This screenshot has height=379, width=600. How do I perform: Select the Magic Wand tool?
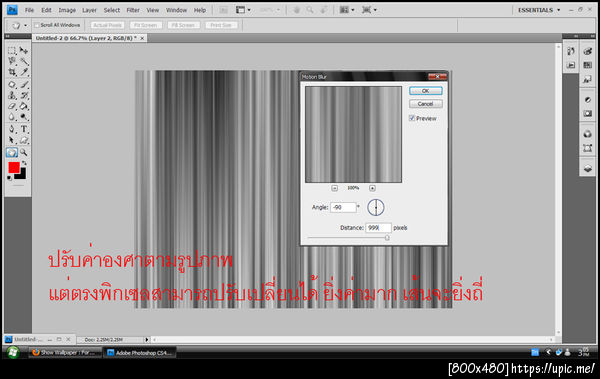pos(24,61)
